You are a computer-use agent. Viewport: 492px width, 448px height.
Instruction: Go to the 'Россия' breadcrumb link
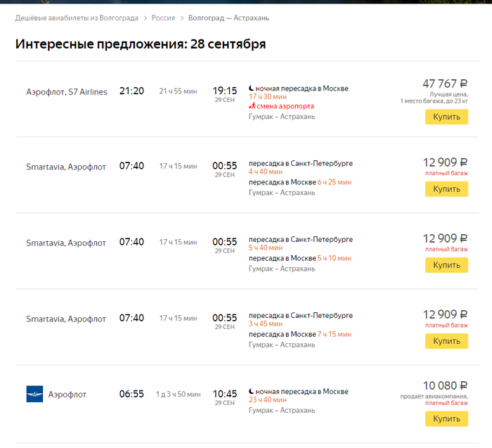(163, 18)
